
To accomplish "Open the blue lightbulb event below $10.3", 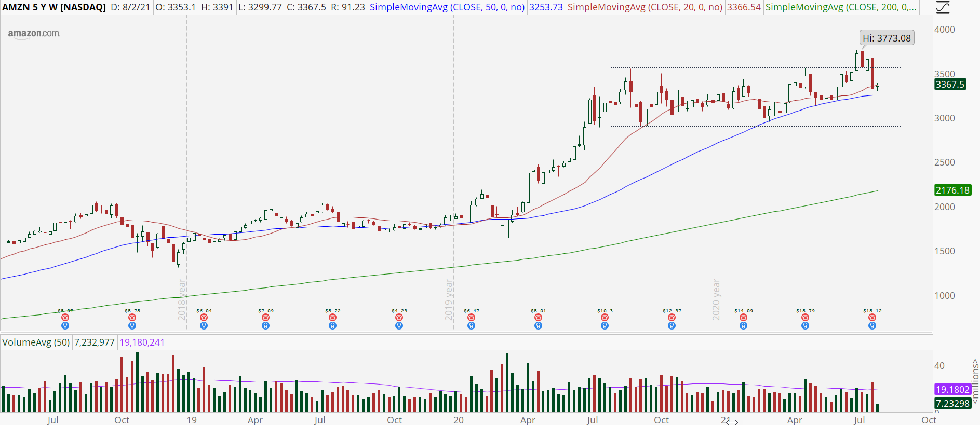I will click(x=605, y=326).
